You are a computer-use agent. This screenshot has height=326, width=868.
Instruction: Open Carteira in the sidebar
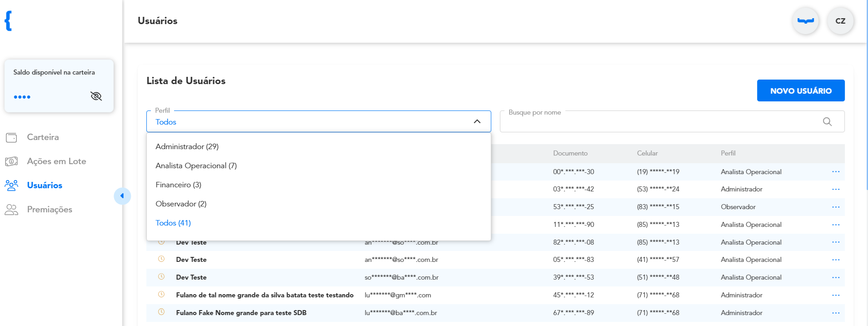coord(43,137)
